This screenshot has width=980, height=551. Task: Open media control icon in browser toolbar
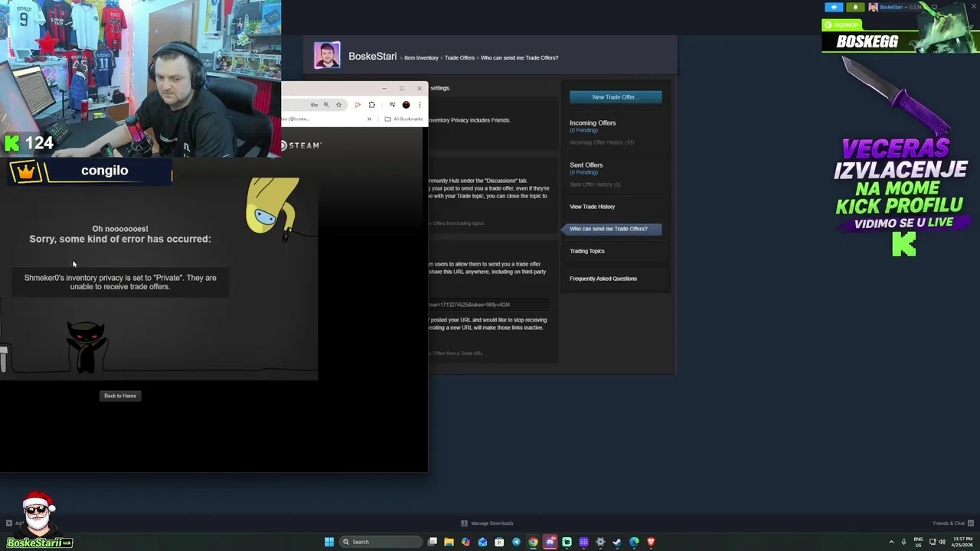coord(392,105)
